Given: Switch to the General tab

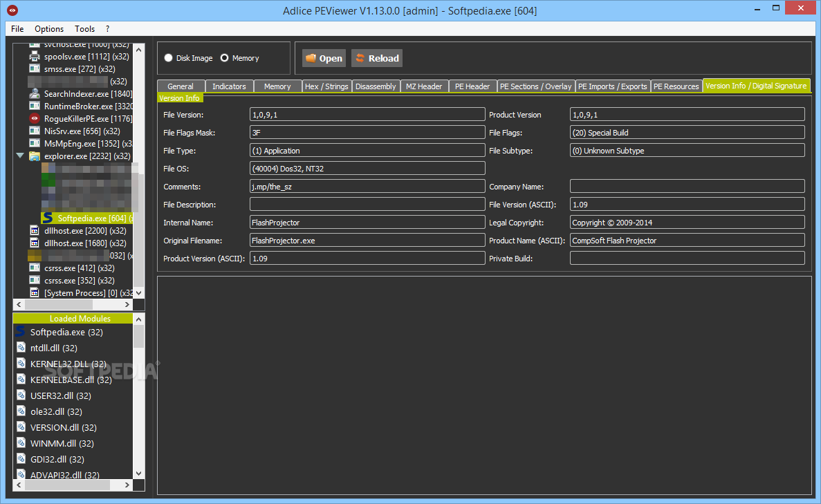Looking at the screenshot, I should pos(181,86).
